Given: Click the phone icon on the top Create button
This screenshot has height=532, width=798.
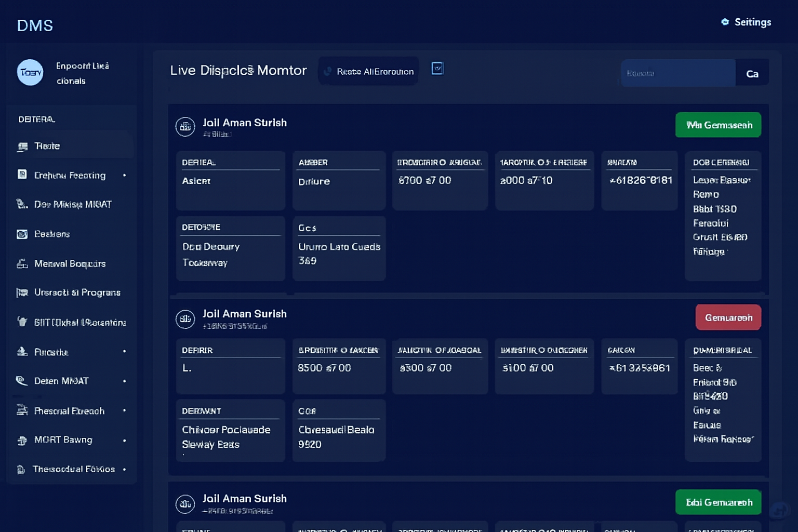Looking at the screenshot, I should pyautogui.click(x=327, y=71).
